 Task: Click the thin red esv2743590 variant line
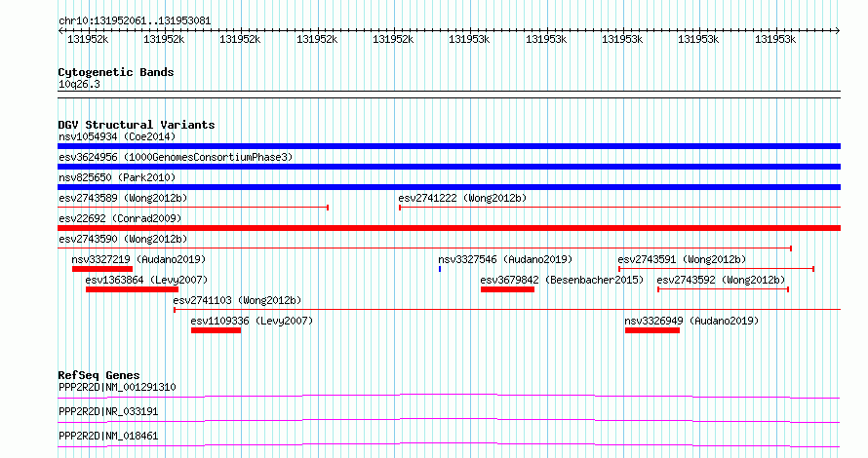point(424,248)
